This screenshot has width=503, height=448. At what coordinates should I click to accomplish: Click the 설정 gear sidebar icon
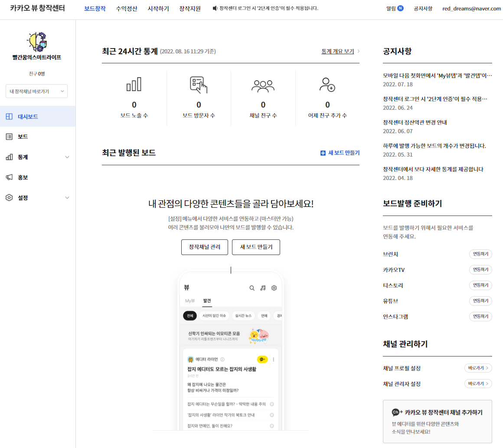[x=9, y=198]
